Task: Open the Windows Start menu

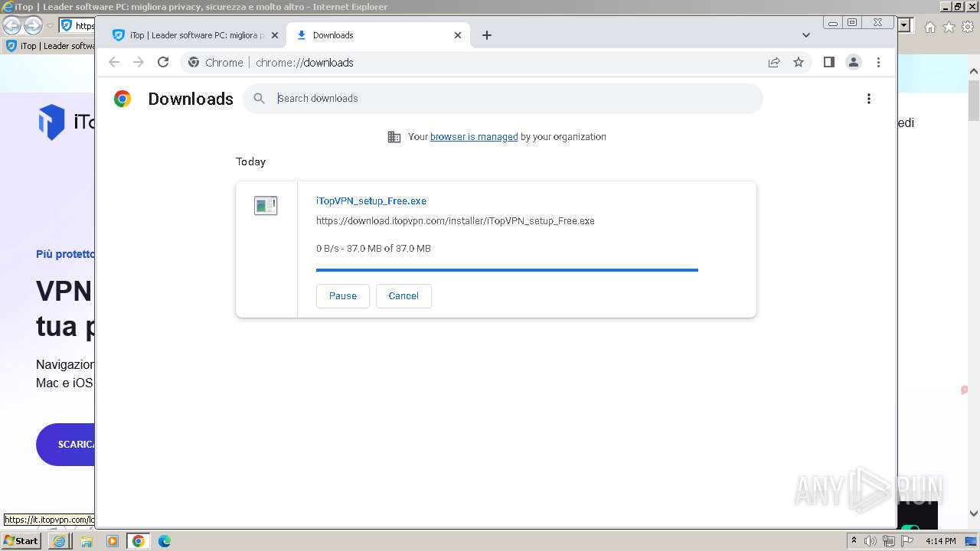Action: pos(21,541)
